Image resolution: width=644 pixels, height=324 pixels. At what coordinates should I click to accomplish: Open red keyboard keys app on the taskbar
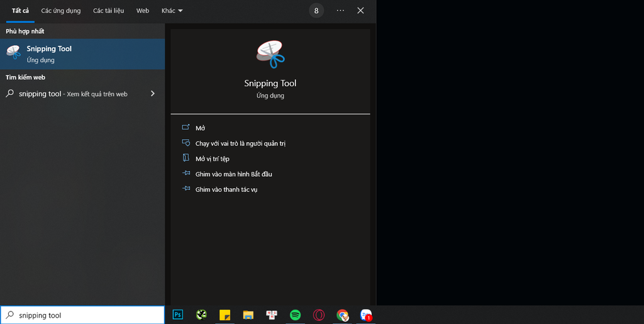(272, 315)
